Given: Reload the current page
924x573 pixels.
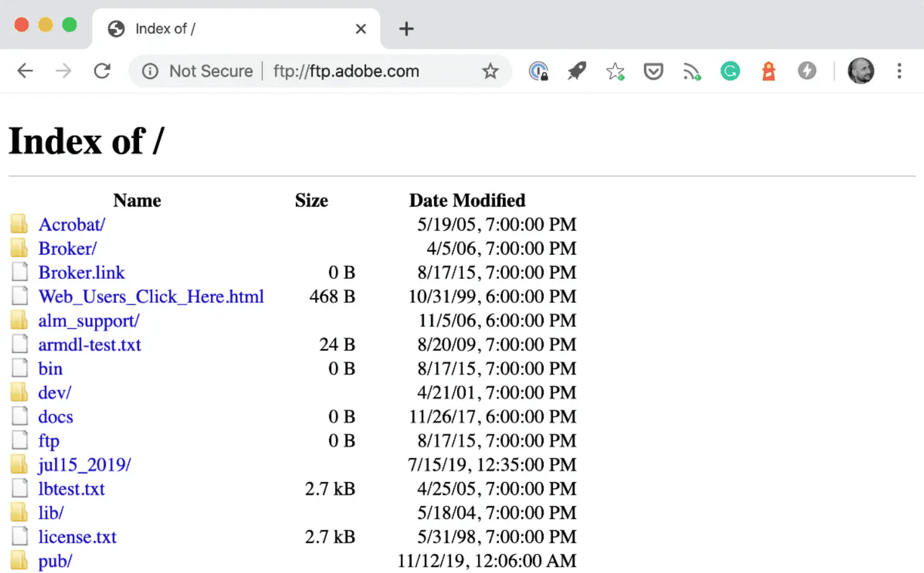Looking at the screenshot, I should pyautogui.click(x=103, y=70).
